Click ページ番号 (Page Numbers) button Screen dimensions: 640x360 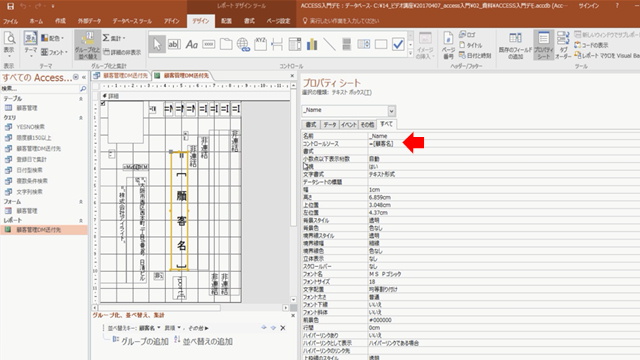pos(448,45)
